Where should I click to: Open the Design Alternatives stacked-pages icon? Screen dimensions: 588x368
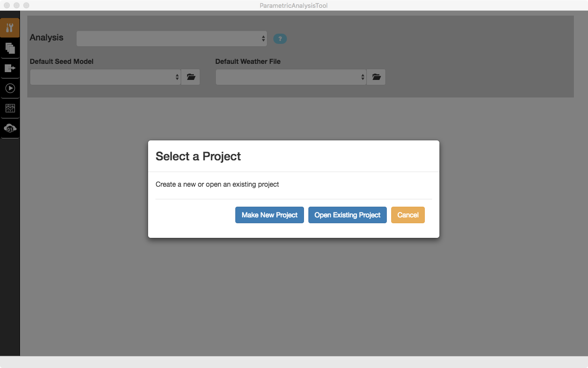10,48
